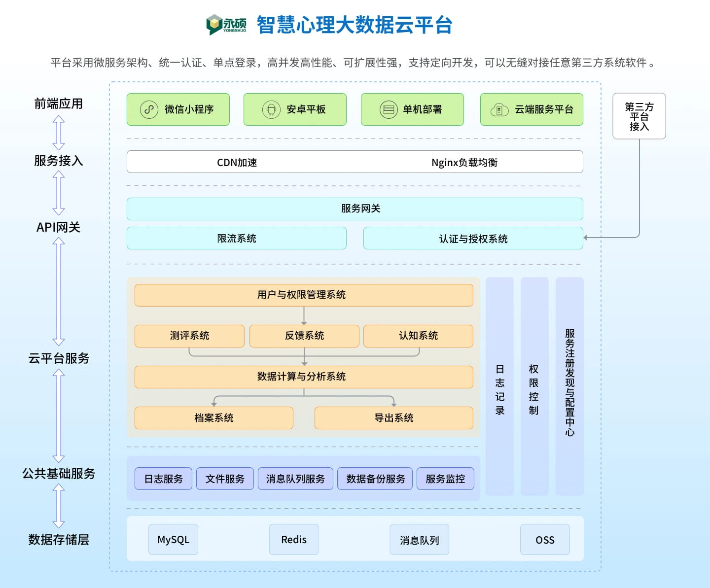The width and height of the screenshot is (710, 588).
Task: Click 用户与权限管理系统 block
Action: tap(303, 295)
